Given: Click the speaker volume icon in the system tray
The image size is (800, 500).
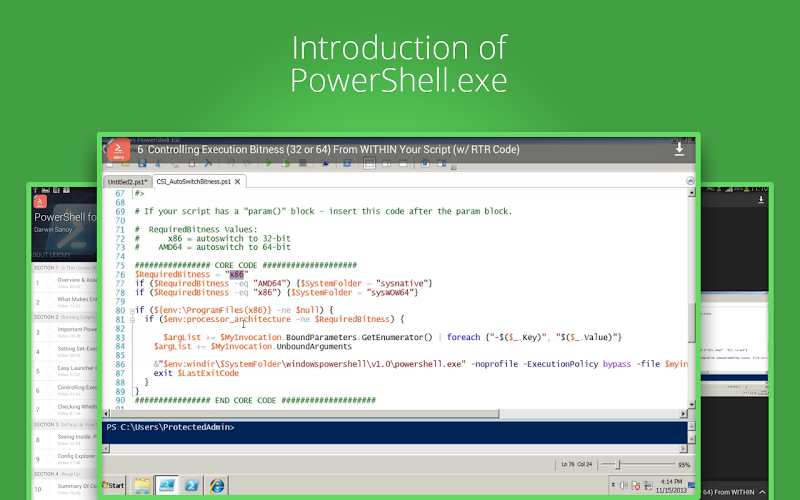Looking at the screenshot, I should (x=623, y=485).
